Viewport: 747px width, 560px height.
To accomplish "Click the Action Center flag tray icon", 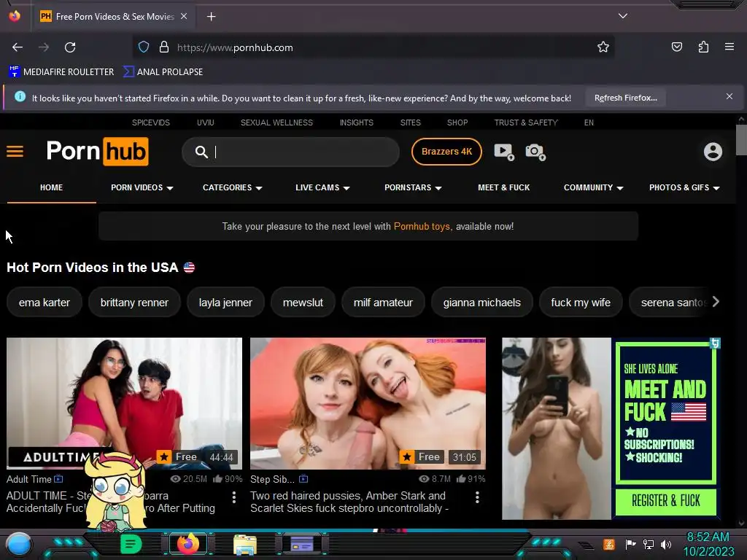I will tap(631, 544).
